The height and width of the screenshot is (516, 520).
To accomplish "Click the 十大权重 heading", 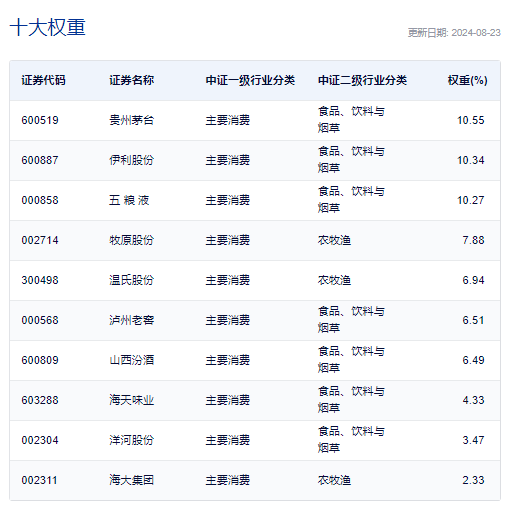I will click(48, 27).
